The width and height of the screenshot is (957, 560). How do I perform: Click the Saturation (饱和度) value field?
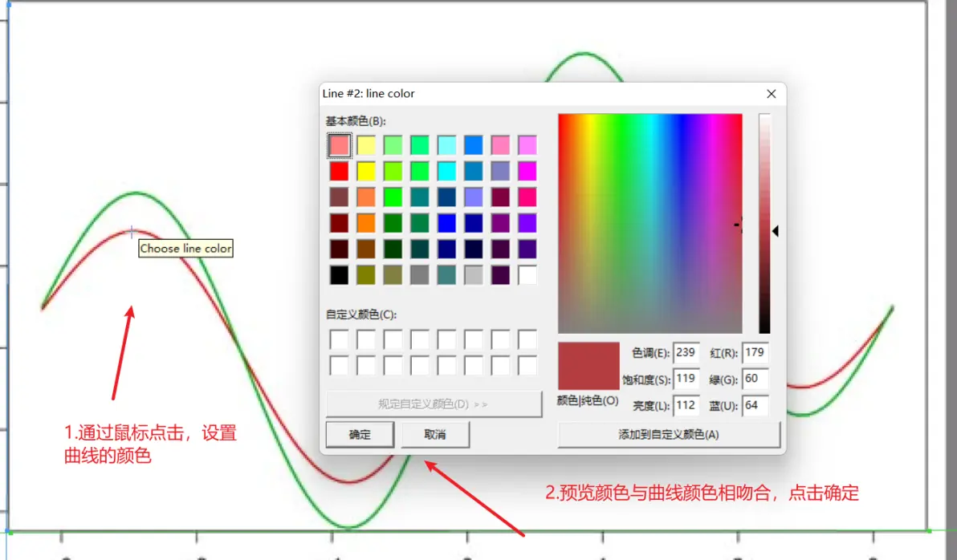(686, 379)
